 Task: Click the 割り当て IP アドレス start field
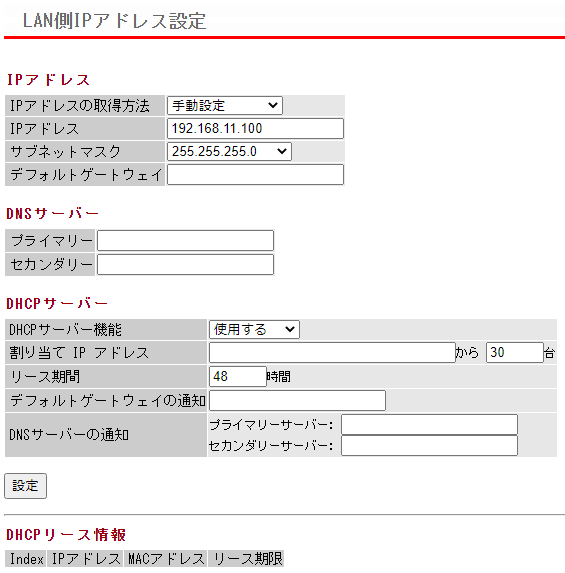click(x=332, y=352)
